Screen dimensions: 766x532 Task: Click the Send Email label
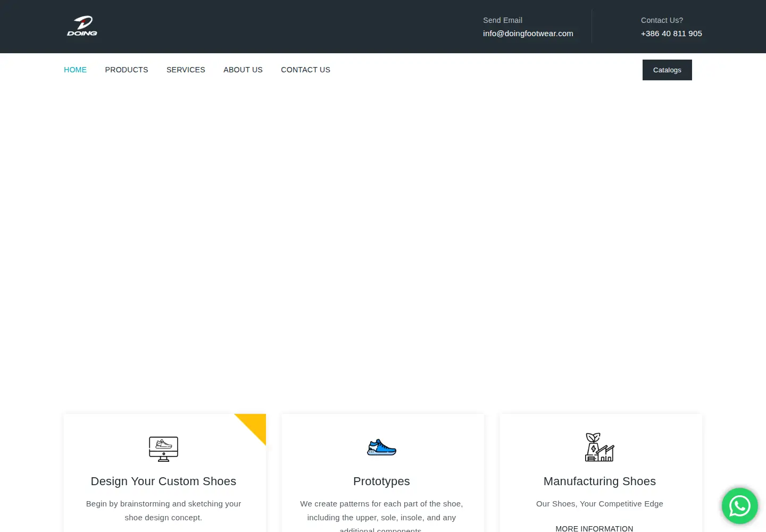click(x=503, y=20)
